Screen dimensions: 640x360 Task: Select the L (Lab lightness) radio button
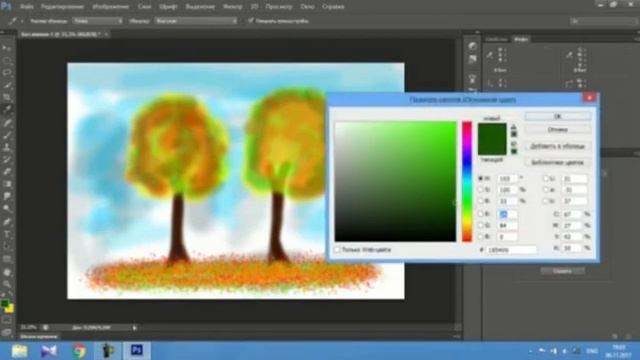[x=546, y=178]
